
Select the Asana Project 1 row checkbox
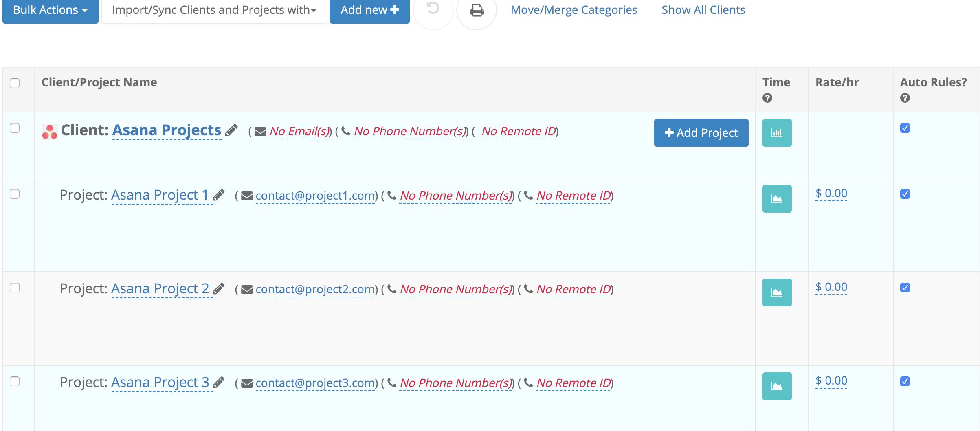15,194
